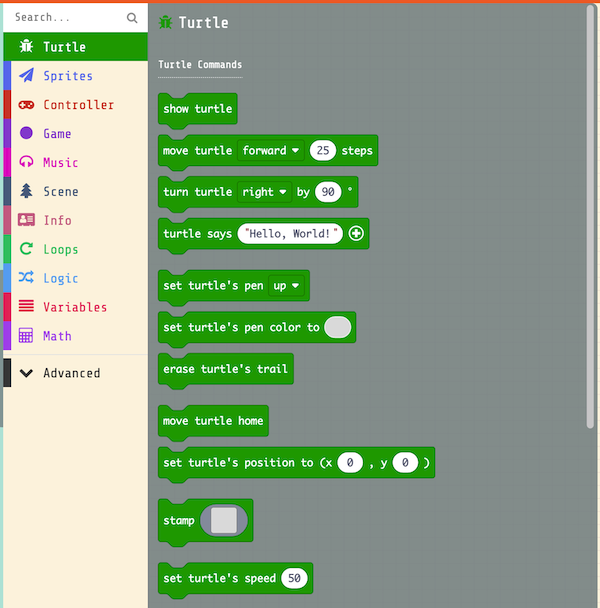Viewport: 600px width, 608px height.
Task: Open the Info category
Action: click(x=76, y=220)
